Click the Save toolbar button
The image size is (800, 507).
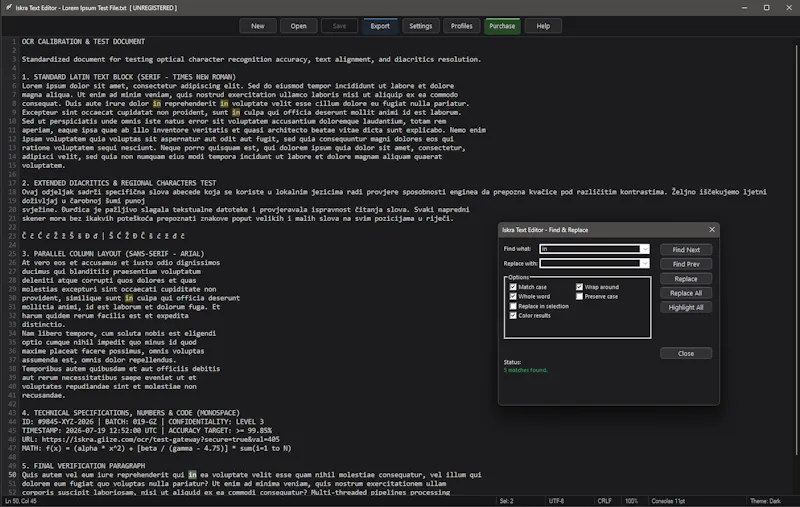click(x=339, y=26)
